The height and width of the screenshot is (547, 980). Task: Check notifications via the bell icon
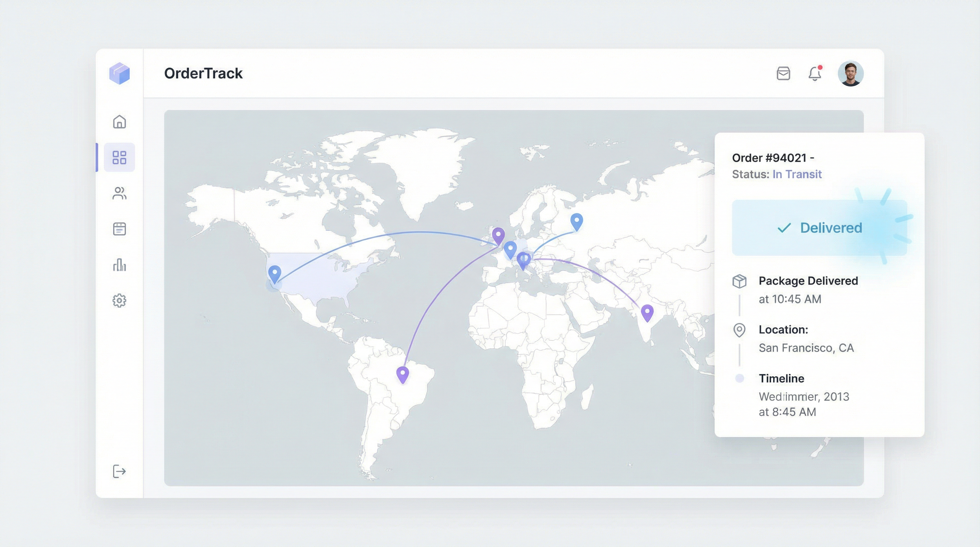pyautogui.click(x=815, y=73)
